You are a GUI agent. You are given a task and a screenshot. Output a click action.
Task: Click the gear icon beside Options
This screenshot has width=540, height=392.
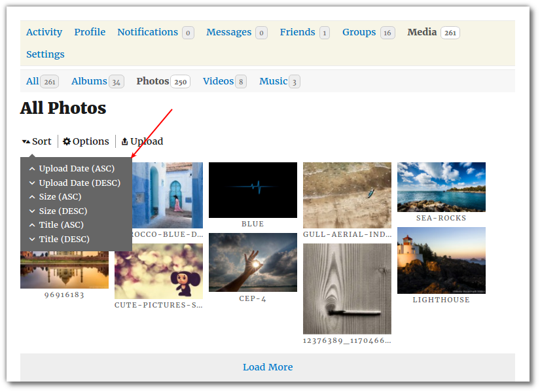pyautogui.click(x=67, y=141)
